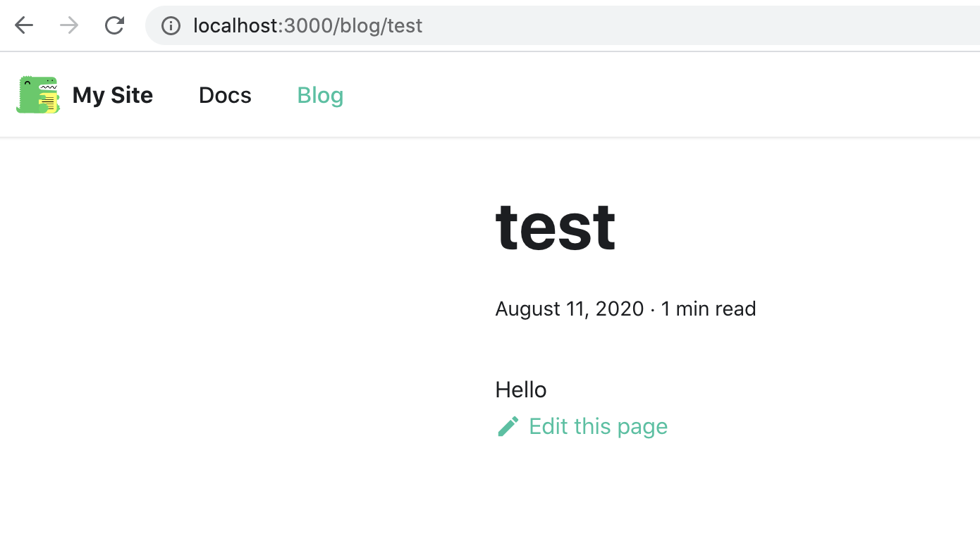Open the Docs section
980x534 pixels.
point(224,95)
